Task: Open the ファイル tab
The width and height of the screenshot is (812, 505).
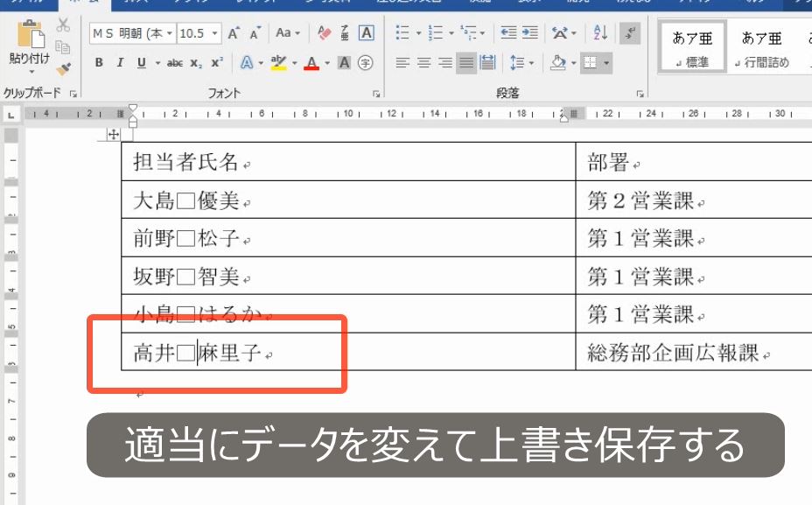Action: (26, 4)
